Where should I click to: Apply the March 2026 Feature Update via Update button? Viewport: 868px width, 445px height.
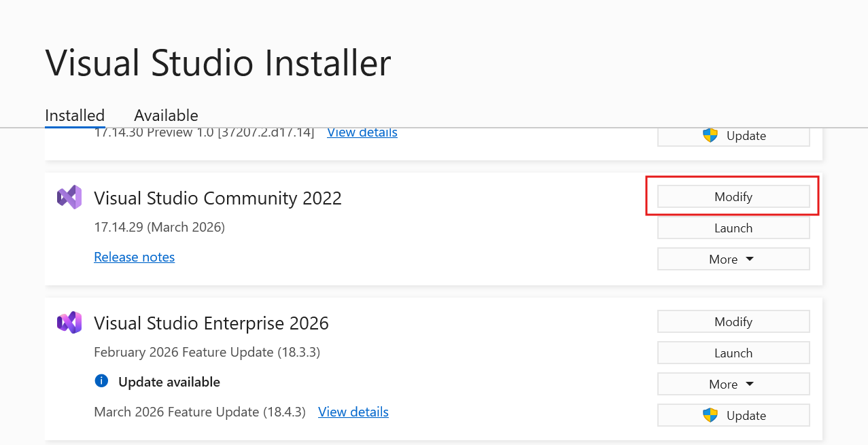[733, 414]
